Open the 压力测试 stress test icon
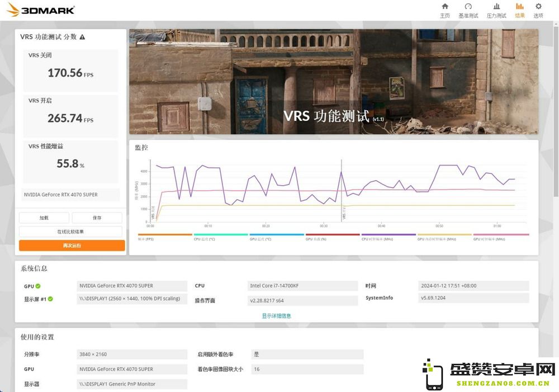559x392 pixels. (496, 10)
